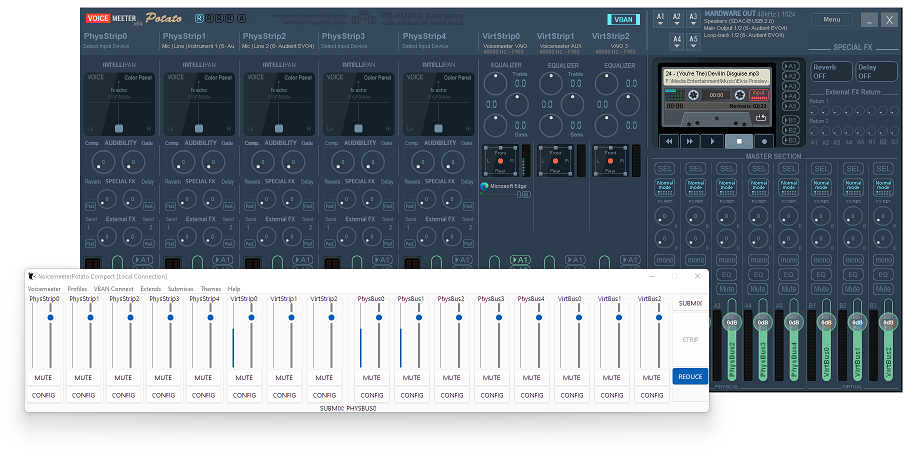The width and height of the screenshot is (909, 455).
Task: Rewind the cassette player track
Action: (667, 142)
